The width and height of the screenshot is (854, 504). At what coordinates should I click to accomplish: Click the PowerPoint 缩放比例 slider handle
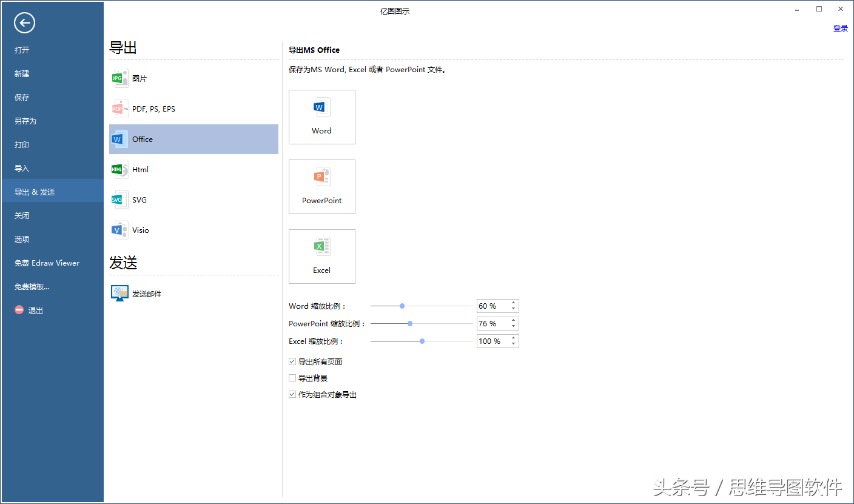[x=410, y=324]
